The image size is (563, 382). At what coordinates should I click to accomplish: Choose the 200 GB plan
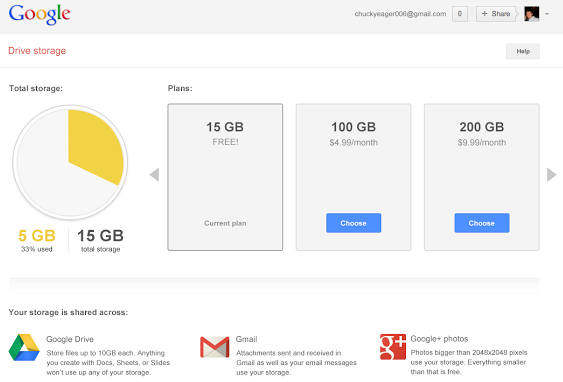pos(481,223)
